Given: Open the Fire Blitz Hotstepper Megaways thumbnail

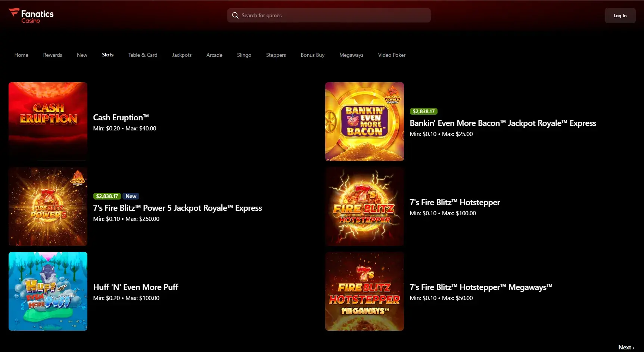Looking at the screenshot, I should click(364, 291).
